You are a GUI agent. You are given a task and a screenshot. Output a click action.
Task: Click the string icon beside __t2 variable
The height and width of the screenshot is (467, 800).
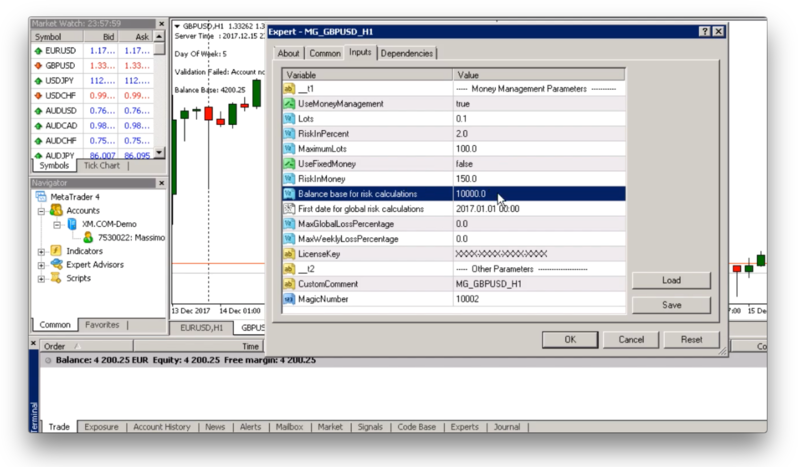point(289,269)
